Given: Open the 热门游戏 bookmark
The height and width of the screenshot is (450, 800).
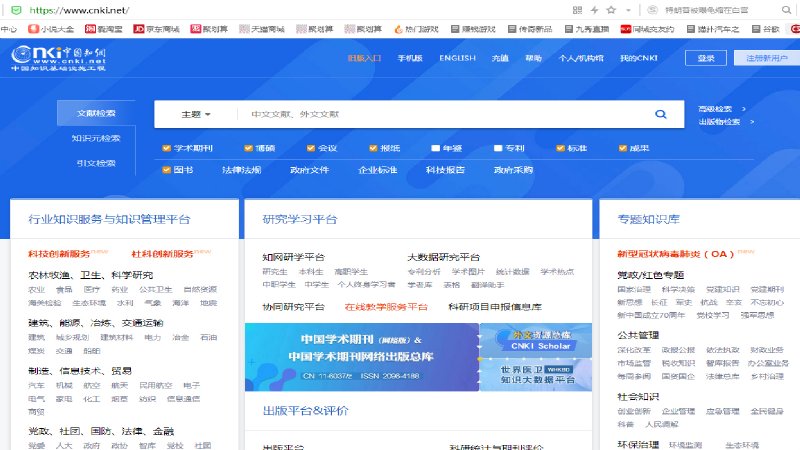Looking at the screenshot, I should pos(416,29).
